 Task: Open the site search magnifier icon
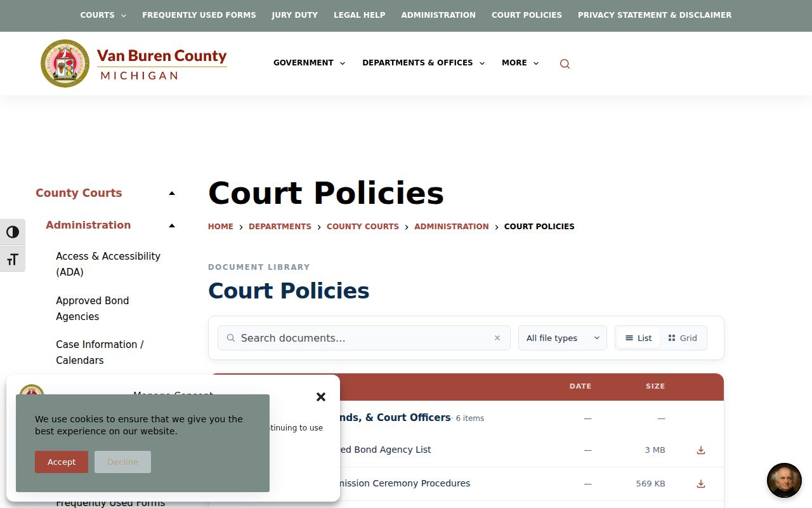pos(565,63)
